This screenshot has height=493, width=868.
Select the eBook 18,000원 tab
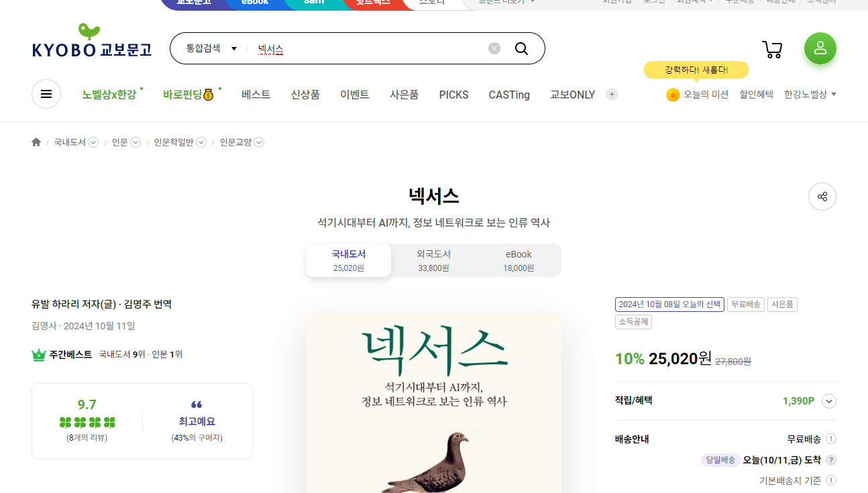pyautogui.click(x=519, y=260)
